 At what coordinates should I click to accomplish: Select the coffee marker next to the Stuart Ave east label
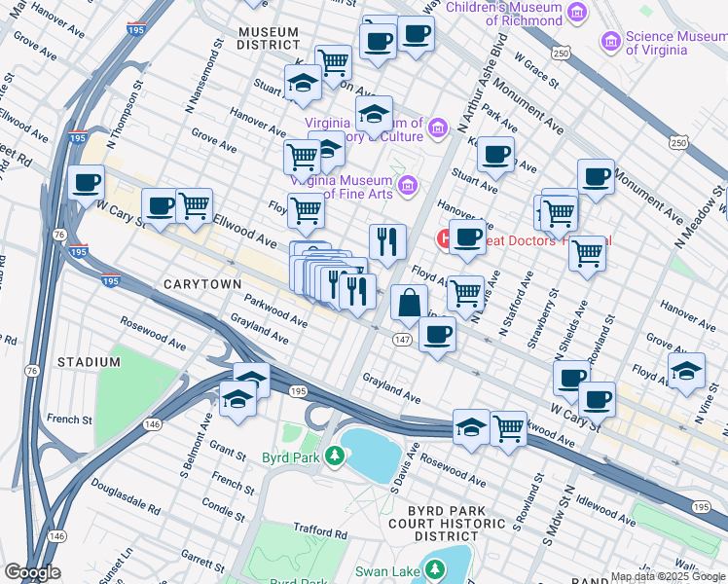495,156
